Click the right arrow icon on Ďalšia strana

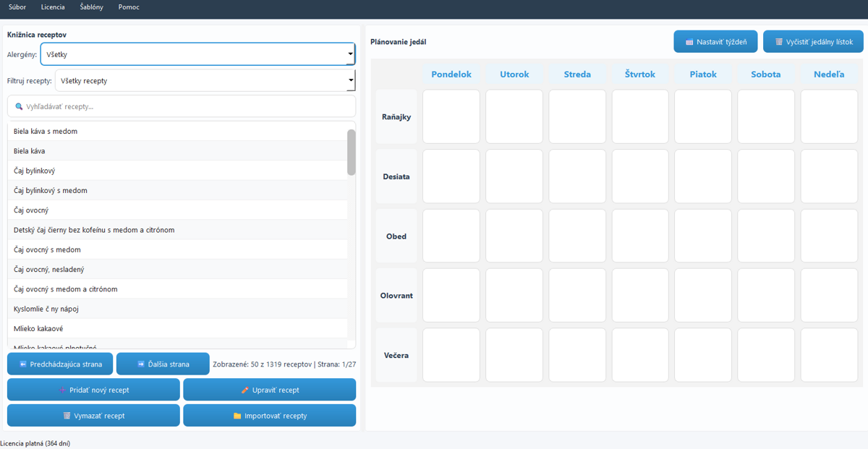point(140,364)
